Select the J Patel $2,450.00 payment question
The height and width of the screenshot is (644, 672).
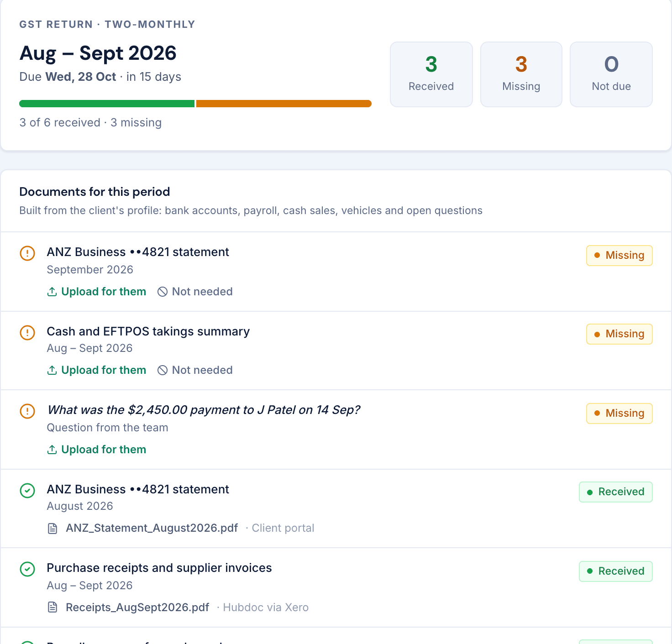coord(204,410)
